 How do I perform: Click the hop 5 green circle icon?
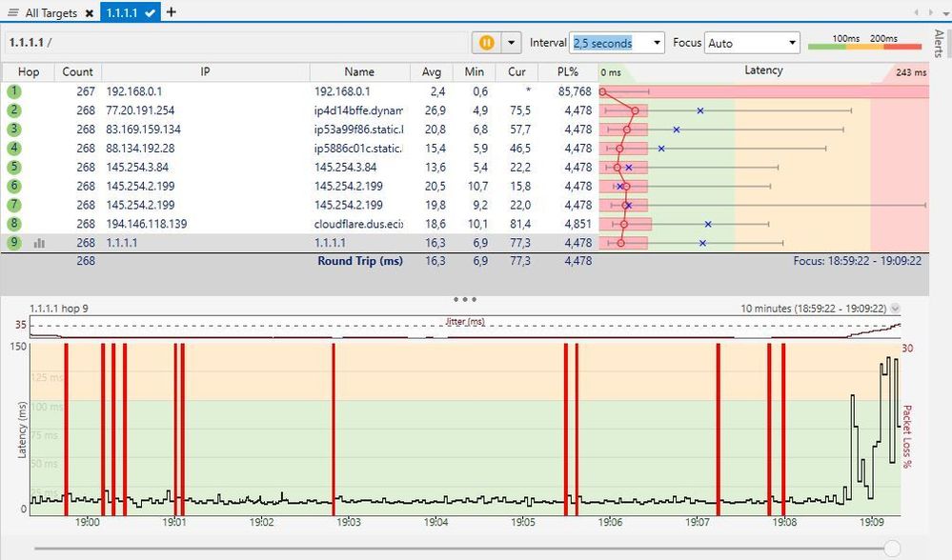point(13,168)
